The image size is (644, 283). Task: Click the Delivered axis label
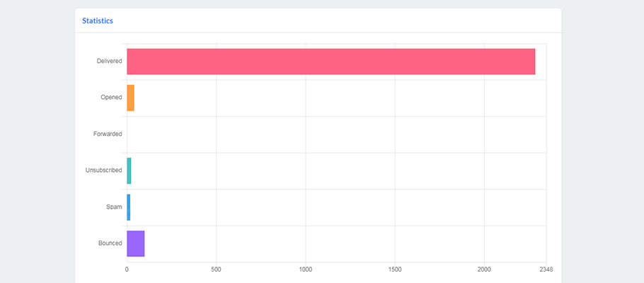(x=109, y=61)
